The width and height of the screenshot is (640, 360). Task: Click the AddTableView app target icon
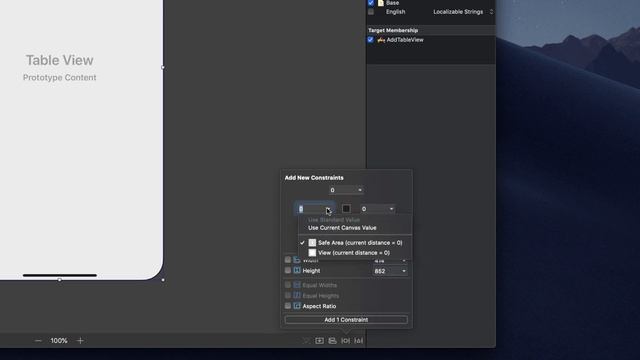(x=381, y=40)
